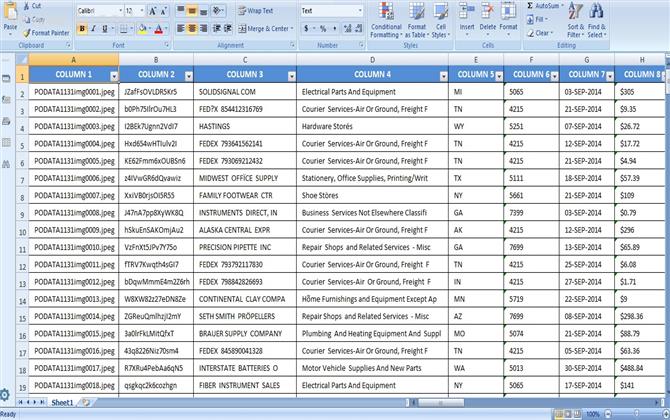Click the zoom out minus button

(x=608, y=414)
